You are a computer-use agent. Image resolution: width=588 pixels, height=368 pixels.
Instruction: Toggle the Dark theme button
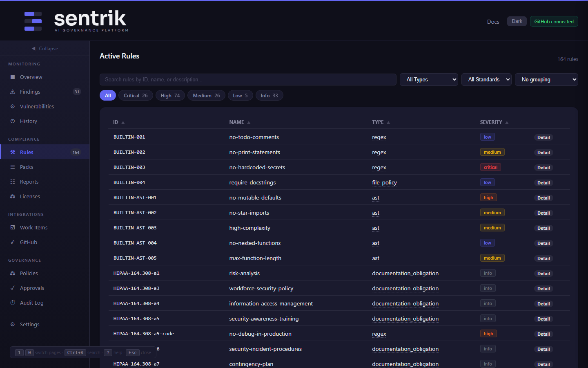(x=517, y=21)
